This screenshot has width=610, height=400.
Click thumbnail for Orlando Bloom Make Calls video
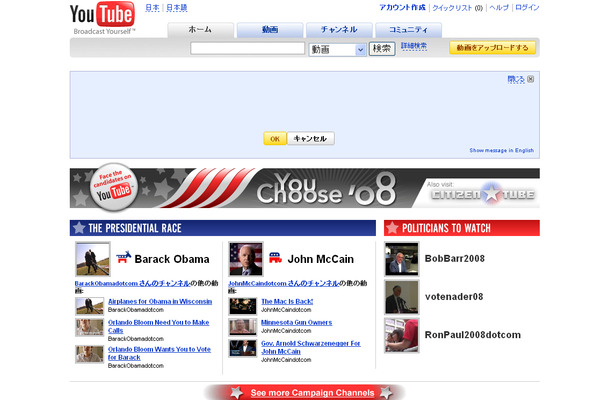[89, 327]
